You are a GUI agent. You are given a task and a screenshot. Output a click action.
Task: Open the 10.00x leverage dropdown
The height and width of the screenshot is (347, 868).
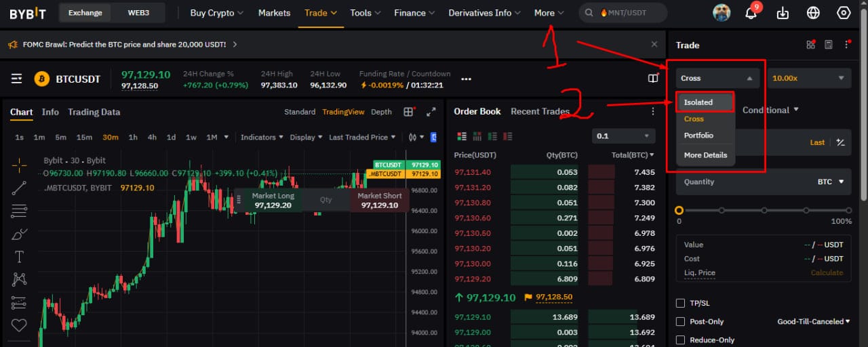[810, 78]
